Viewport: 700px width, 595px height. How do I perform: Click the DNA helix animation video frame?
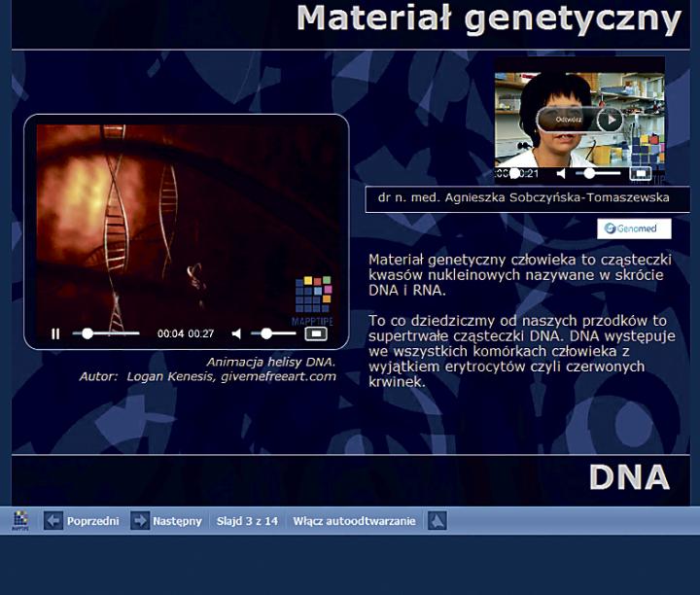tap(185, 219)
